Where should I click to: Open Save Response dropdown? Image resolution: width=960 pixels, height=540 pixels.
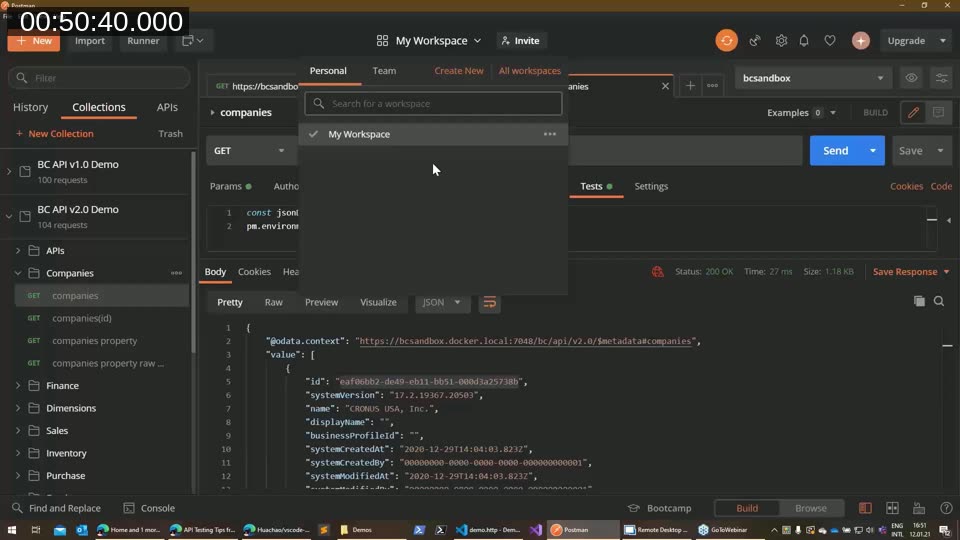pos(910,272)
